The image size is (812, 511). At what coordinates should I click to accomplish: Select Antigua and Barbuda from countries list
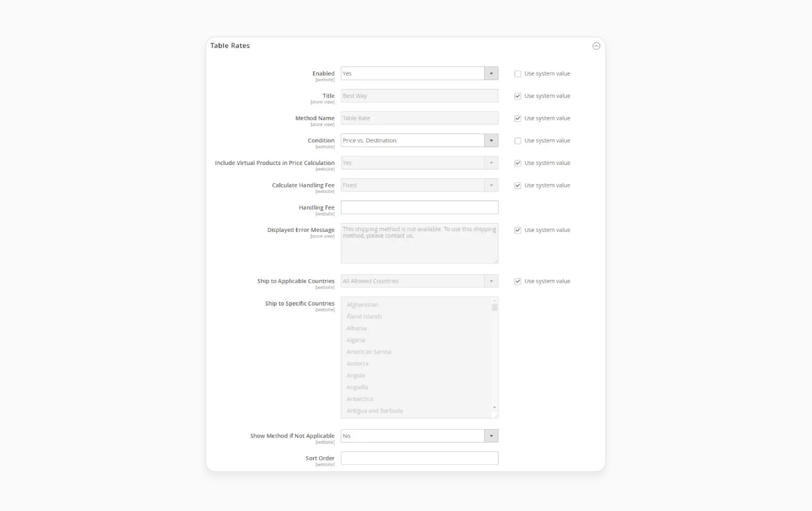pos(374,410)
